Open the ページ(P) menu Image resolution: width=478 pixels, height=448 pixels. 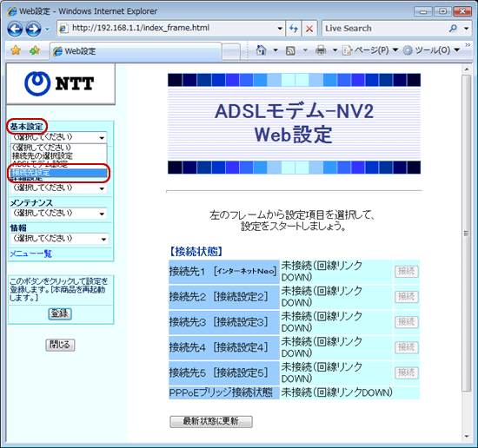click(371, 50)
